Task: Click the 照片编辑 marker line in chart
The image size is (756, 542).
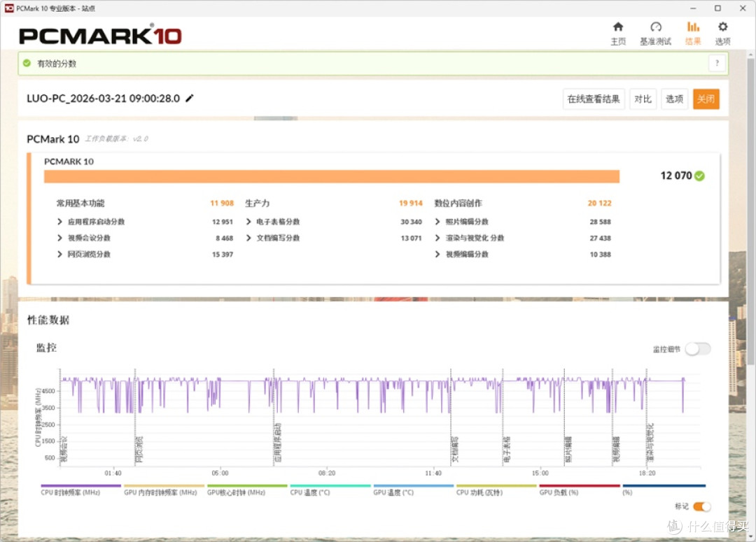Action: (564, 418)
